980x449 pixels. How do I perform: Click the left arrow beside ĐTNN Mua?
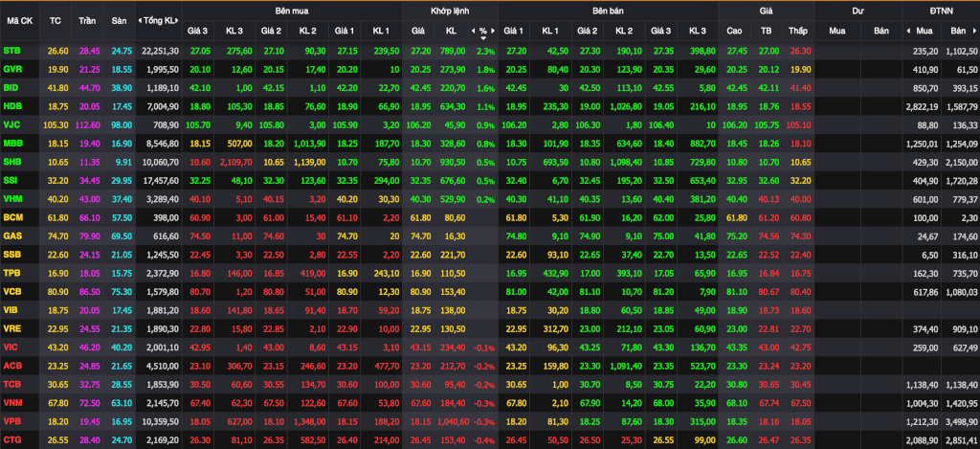pos(908,30)
